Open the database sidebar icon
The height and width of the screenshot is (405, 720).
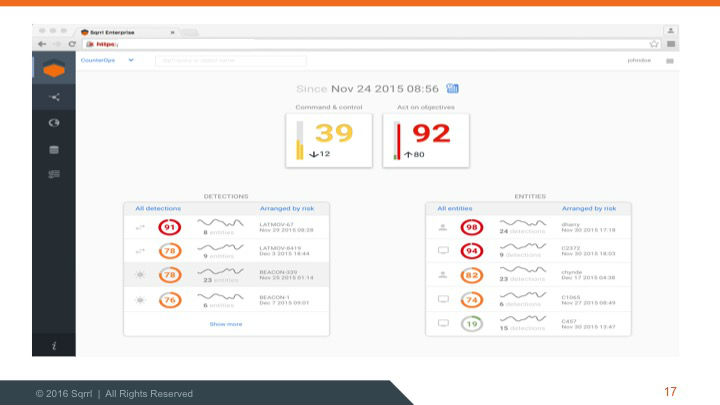pyautogui.click(x=54, y=150)
